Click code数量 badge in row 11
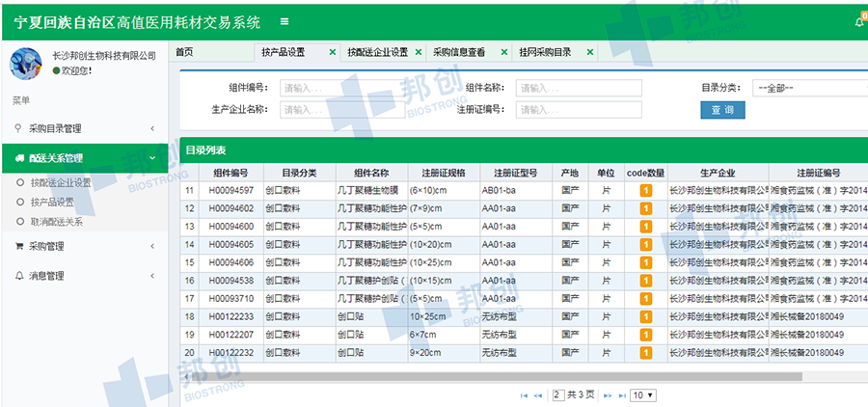 [x=645, y=190]
